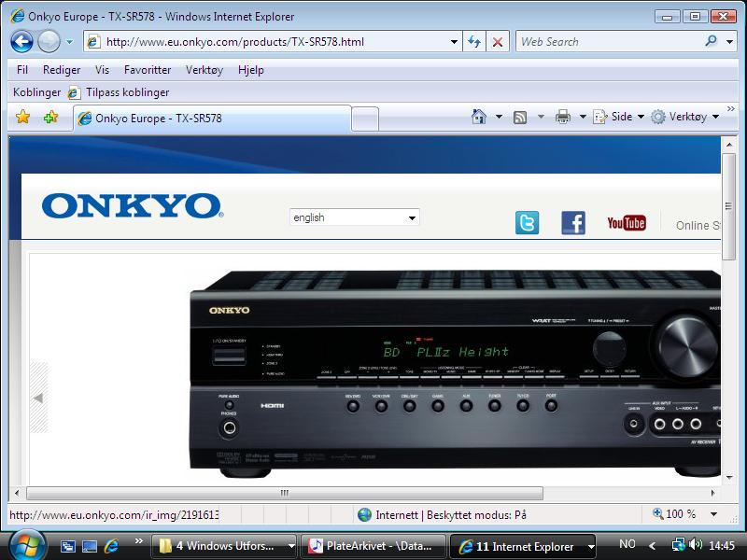Open Onkyo's Twitter page icon
The height and width of the screenshot is (560, 747).
[527, 223]
